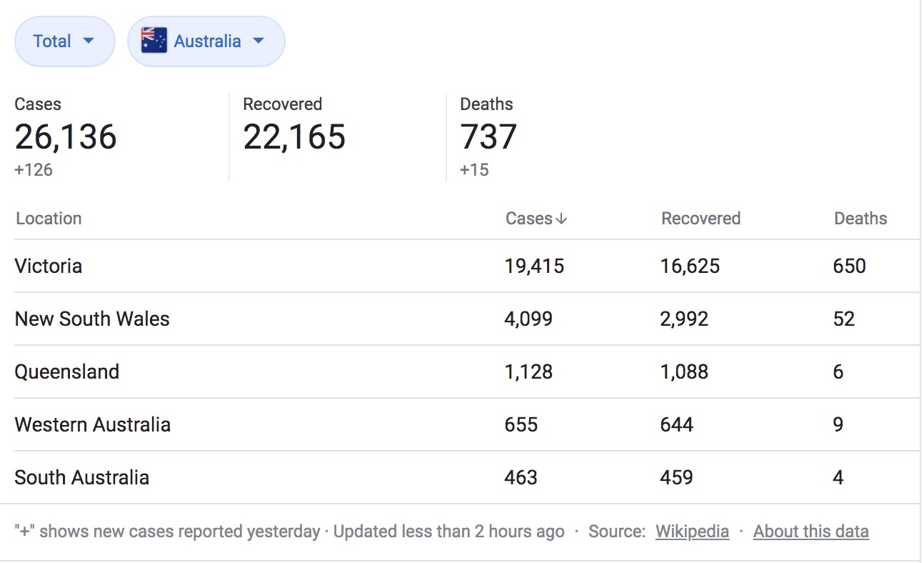This screenshot has width=924, height=563.
Task: Sort by Recovered column header
Action: click(x=700, y=219)
